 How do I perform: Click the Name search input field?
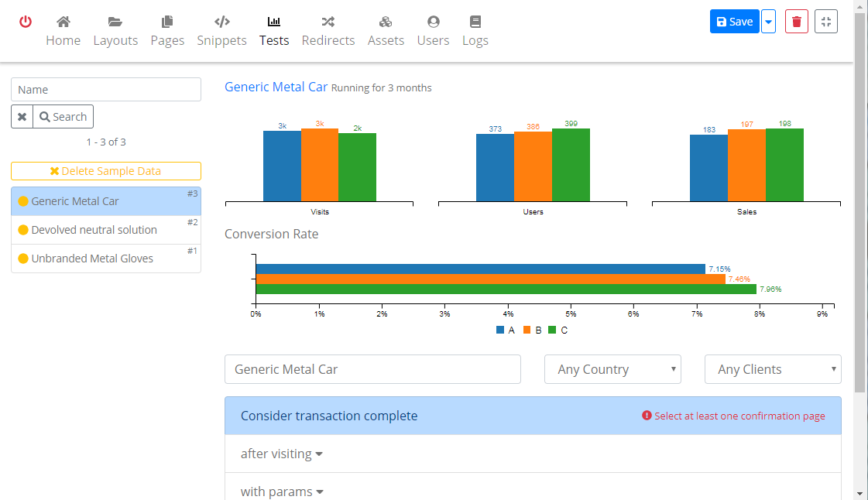click(x=106, y=90)
